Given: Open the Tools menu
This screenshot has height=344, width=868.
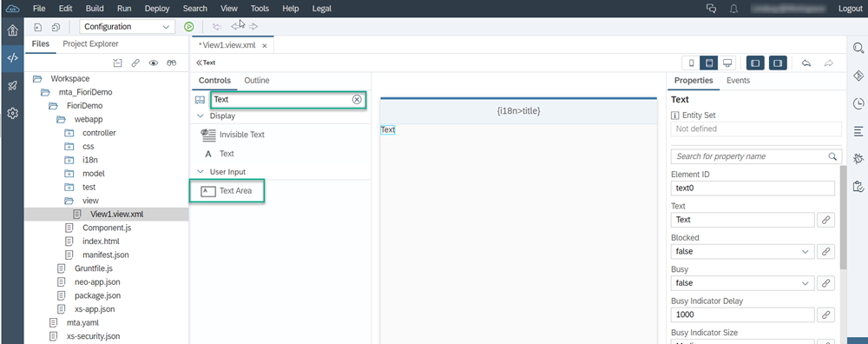Looking at the screenshot, I should pyautogui.click(x=260, y=9).
